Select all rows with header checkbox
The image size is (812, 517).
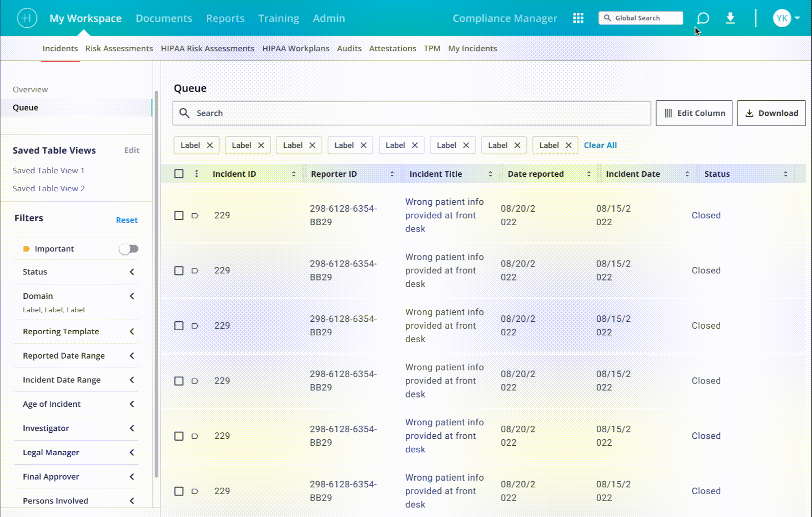179,174
